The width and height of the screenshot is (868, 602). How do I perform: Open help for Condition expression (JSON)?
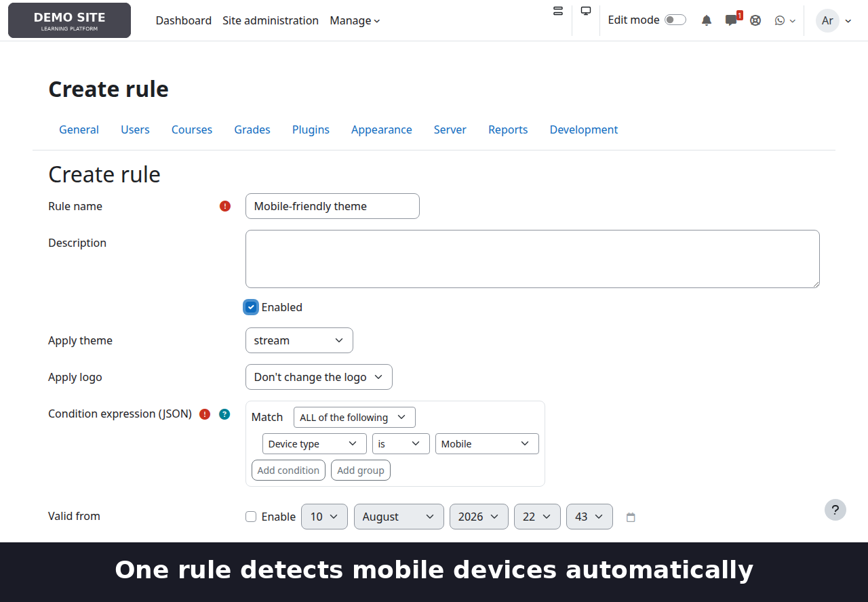(x=224, y=414)
